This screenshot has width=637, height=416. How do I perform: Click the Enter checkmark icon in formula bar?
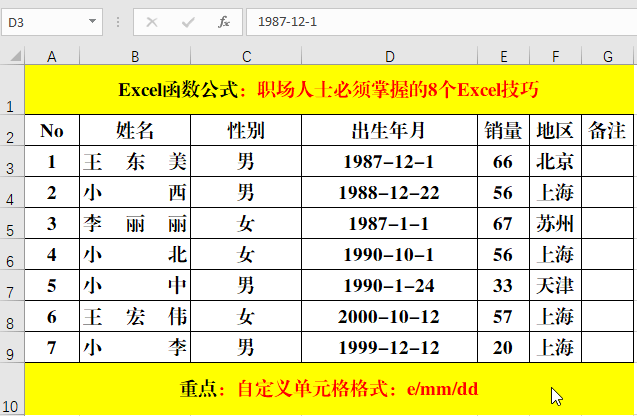pyautogui.click(x=188, y=22)
